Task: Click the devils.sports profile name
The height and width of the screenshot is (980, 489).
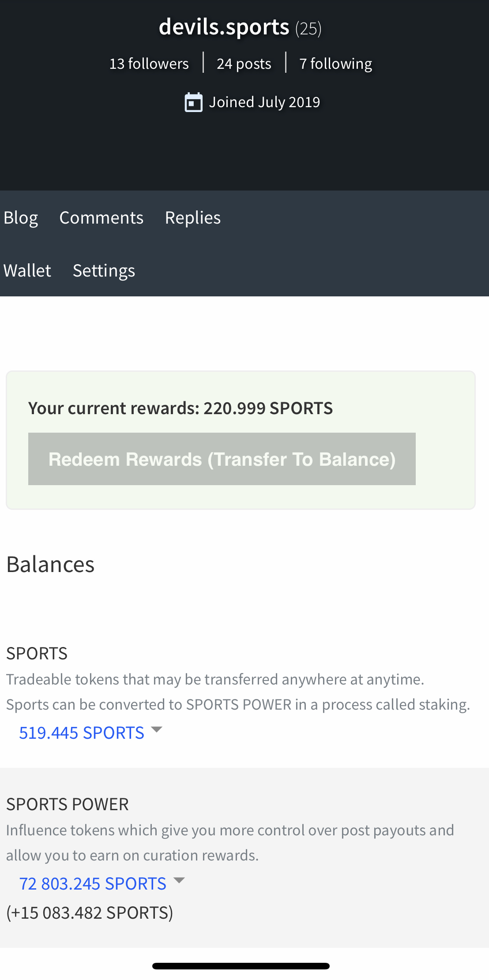Action: 224,27
